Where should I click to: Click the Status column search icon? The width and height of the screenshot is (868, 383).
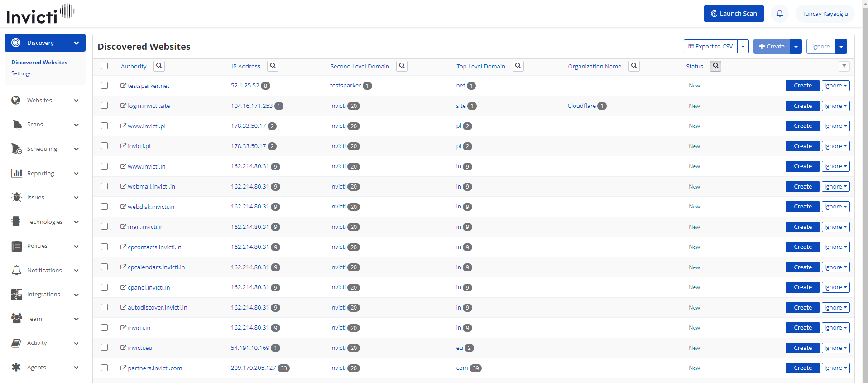[x=716, y=66]
